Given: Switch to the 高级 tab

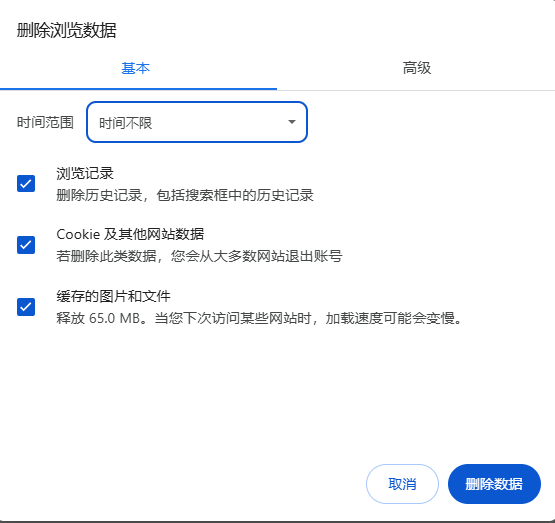Looking at the screenshot, I should 416,68.
